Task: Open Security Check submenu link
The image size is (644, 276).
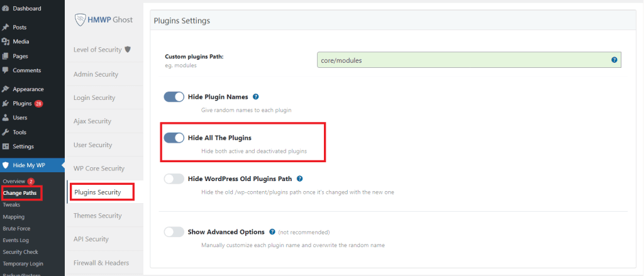Action: click(21, 251)
